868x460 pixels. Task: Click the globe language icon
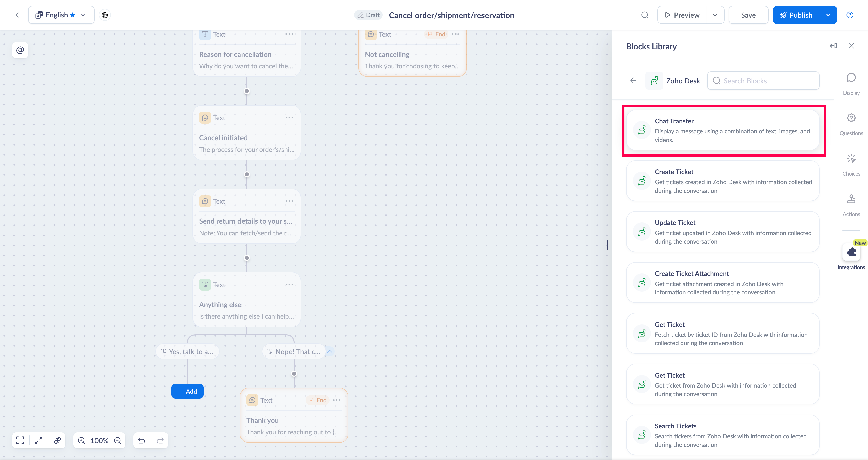[105, 15]
